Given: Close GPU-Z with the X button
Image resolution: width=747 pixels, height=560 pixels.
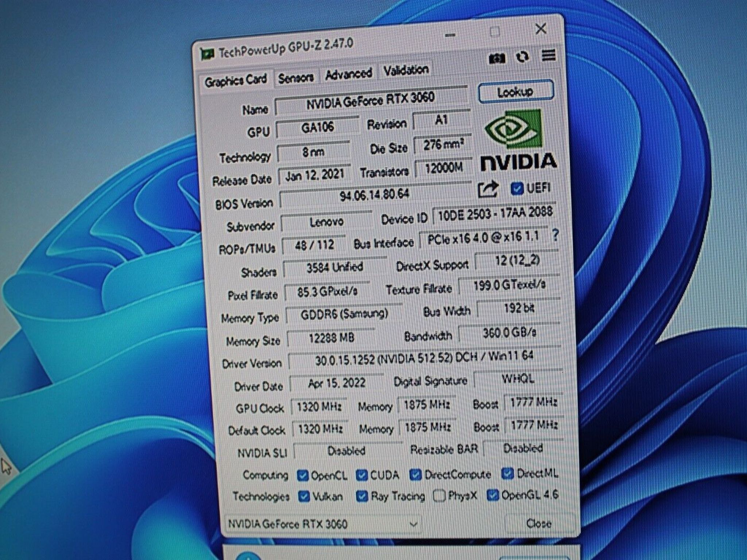Looking at the screenshot, I should click(x=541, y=28).
